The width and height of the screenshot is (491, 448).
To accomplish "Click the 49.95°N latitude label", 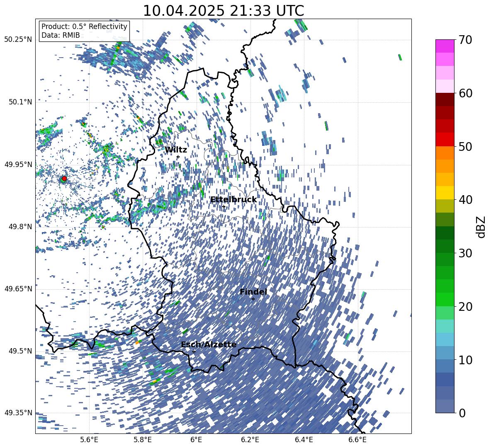I will pyautogui.click(x=18, y=164).
